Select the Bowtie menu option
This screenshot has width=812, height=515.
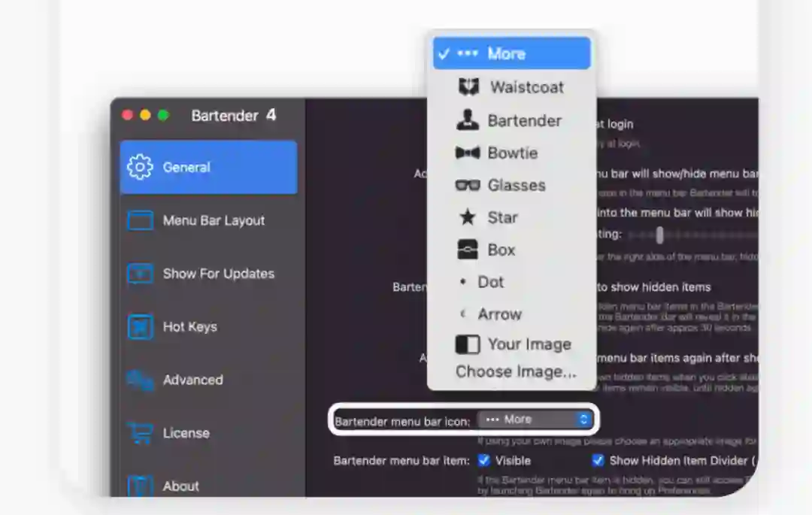(512, 153)
